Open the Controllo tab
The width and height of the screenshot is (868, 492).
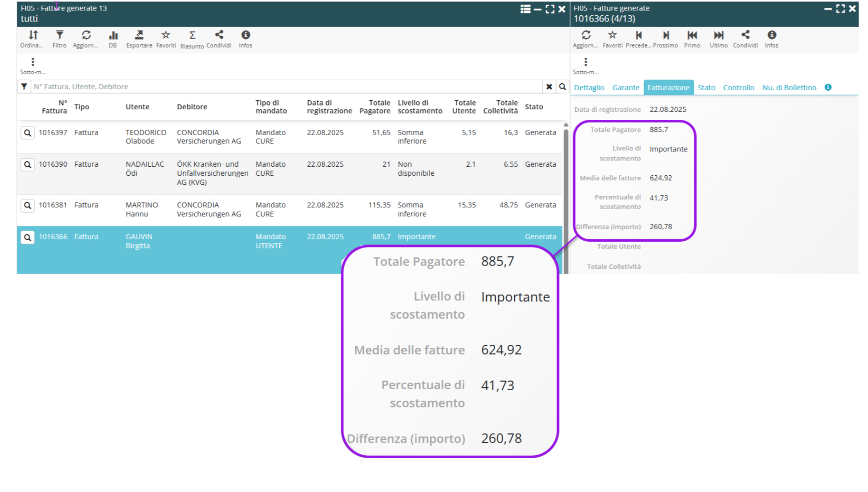point(738,87)
